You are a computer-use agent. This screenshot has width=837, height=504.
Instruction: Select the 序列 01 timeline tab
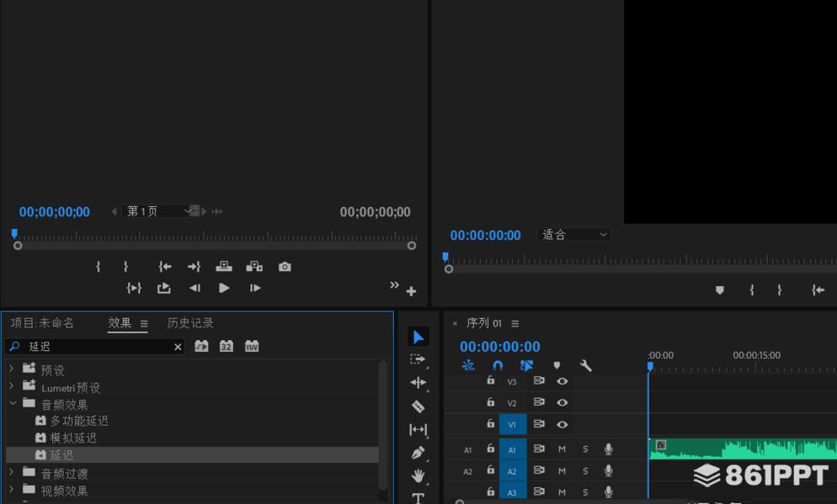484,323
